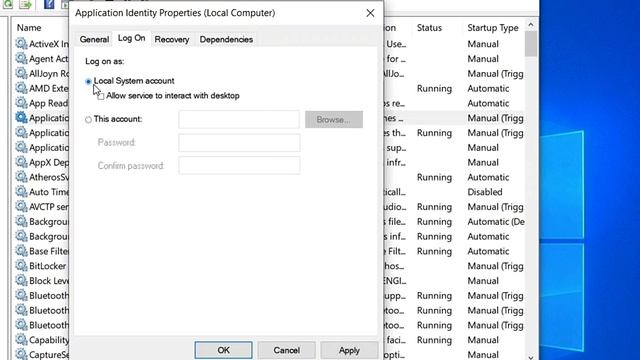The width and height of the screenshot is (640, 360).
Task: Click Running status in AMD Exte row
Action: point(434,89)
